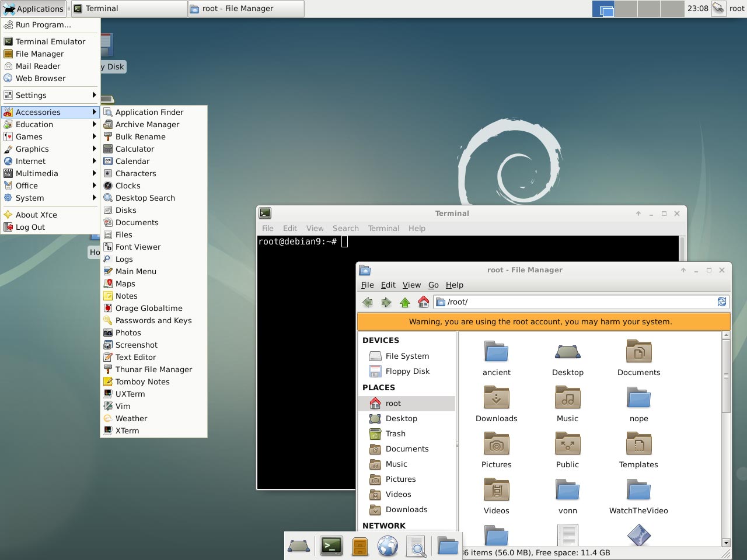747x560 pixels.
Task: Open Application Finder magnifier icon in the dock
Action: tap(416, 546)
